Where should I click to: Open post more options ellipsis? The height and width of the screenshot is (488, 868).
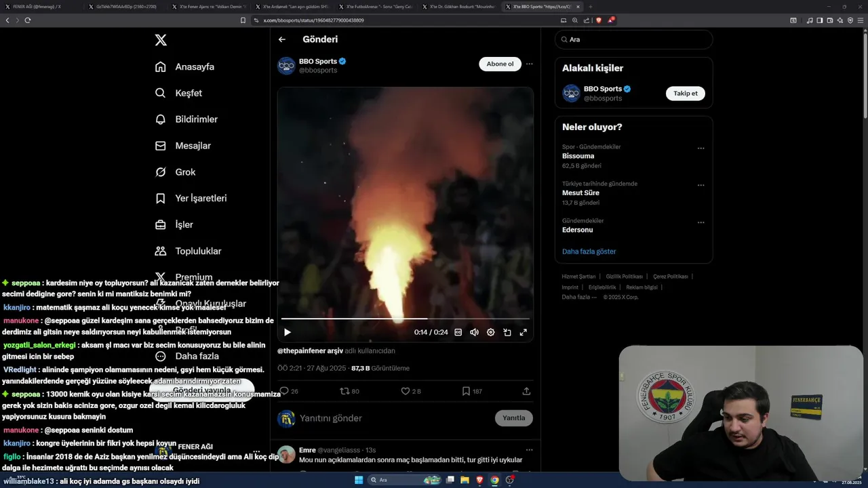(530, 64)
